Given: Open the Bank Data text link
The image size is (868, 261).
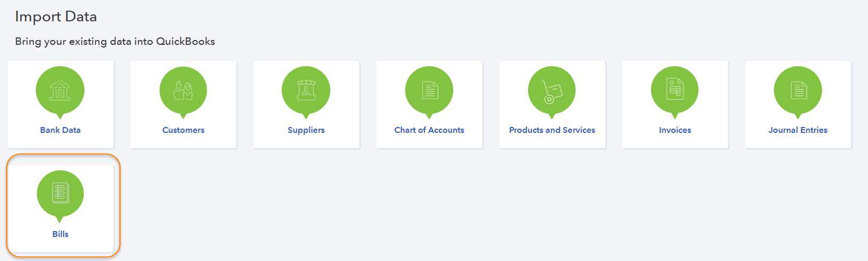Looking at the screenshot, I should pyautogui.click(x=60, y=130).
